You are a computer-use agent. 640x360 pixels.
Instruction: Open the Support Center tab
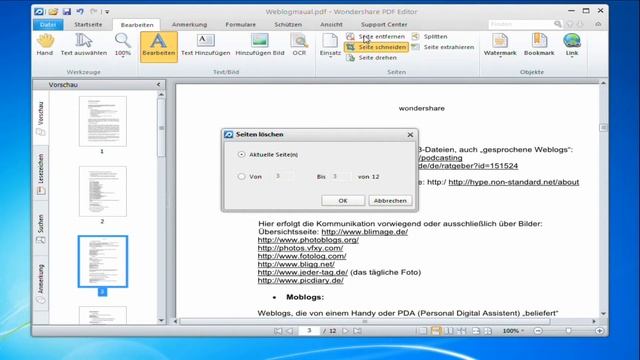384,25
